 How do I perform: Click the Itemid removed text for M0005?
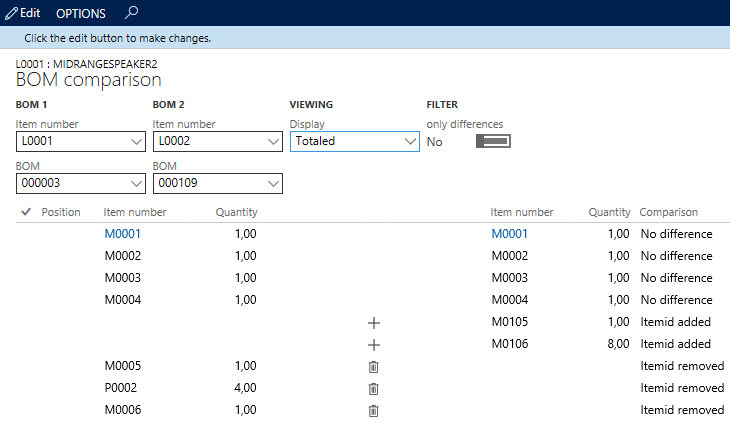(x=682, y=366)
